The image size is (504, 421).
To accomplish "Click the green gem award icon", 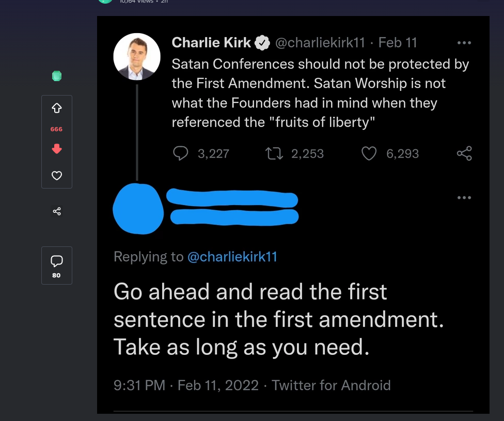I will pyautogui.click(x=57, y=76).
